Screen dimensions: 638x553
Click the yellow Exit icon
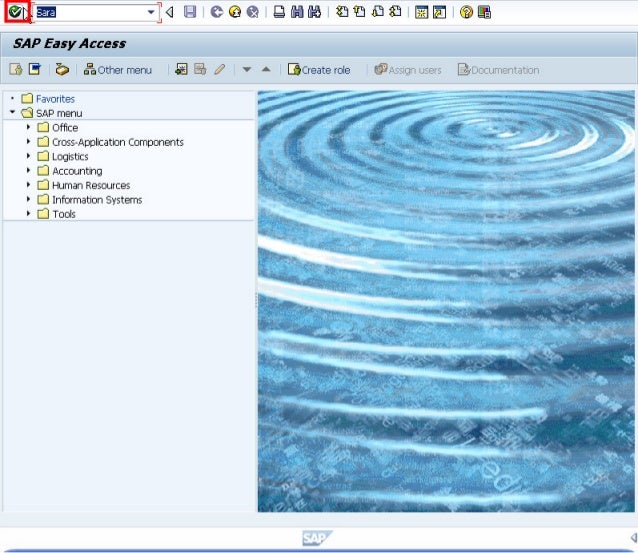tap(235, 12)
